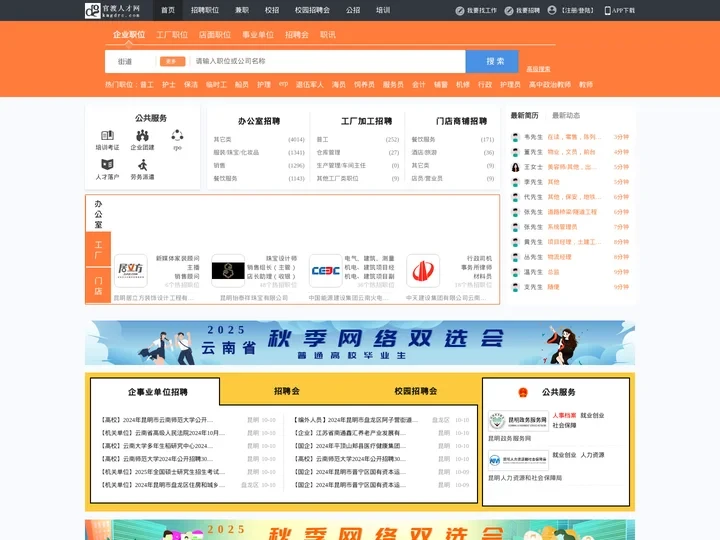
Task: Click the hot position 会计
Action: click(x=418, y=84)
